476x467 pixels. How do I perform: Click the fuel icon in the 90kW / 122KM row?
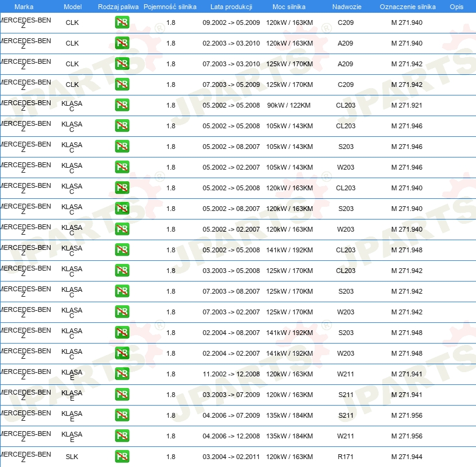pos(122,105)
